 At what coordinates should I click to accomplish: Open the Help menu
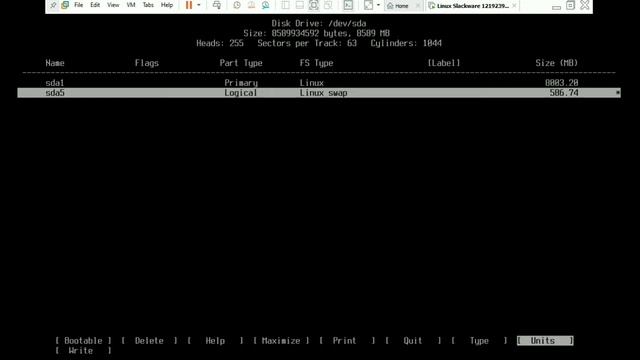167,5
